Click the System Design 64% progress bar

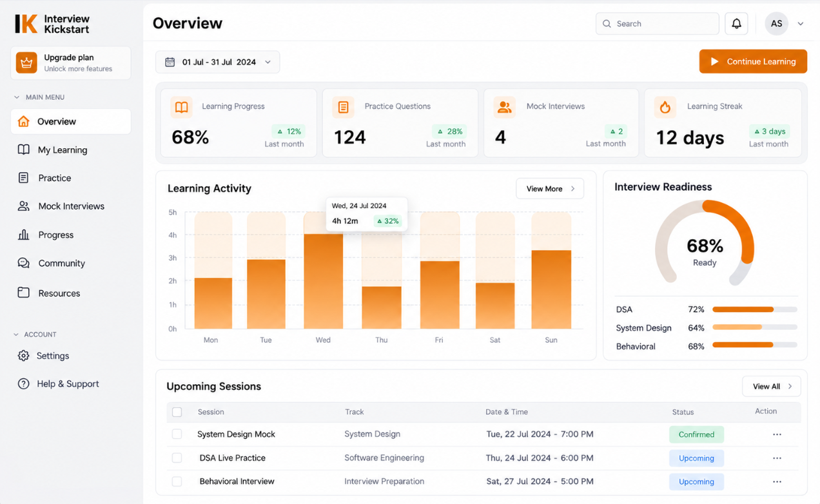click(x=755, y=327)
